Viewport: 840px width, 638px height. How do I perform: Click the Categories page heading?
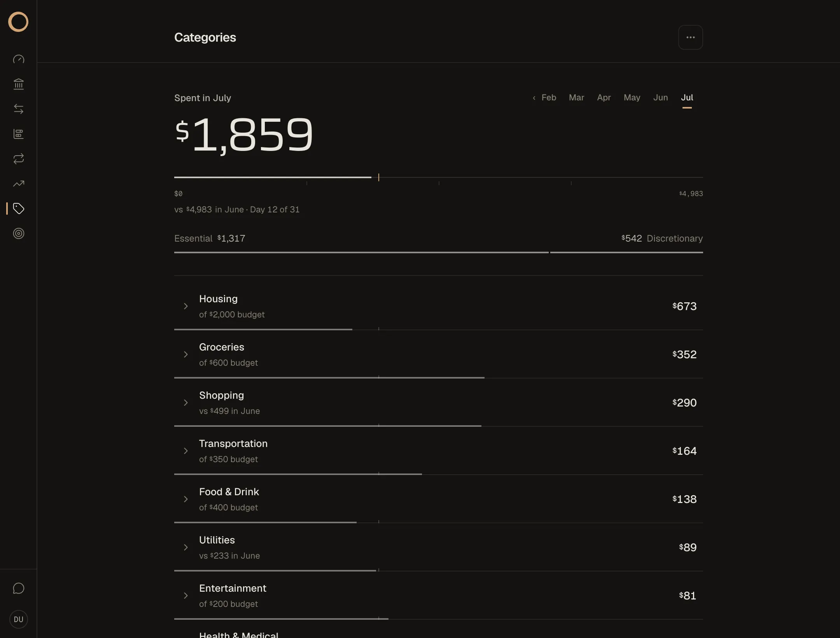point(205,37)
